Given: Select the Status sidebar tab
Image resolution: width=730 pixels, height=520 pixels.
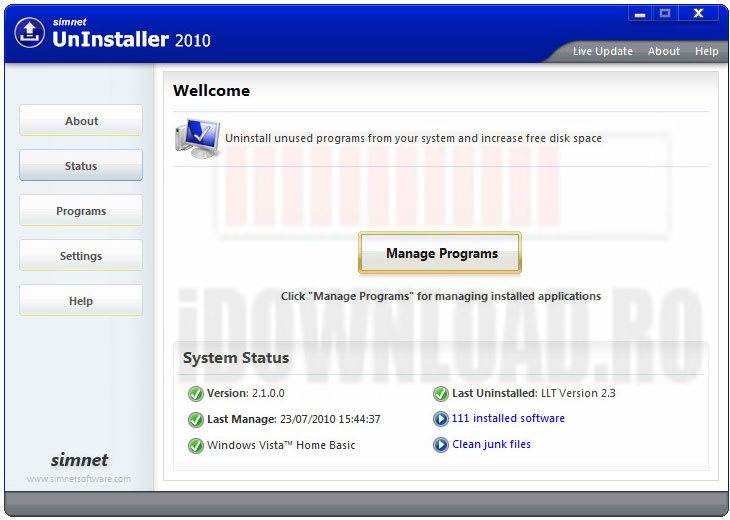Looking at the screenshot, I should pos(81,166).
